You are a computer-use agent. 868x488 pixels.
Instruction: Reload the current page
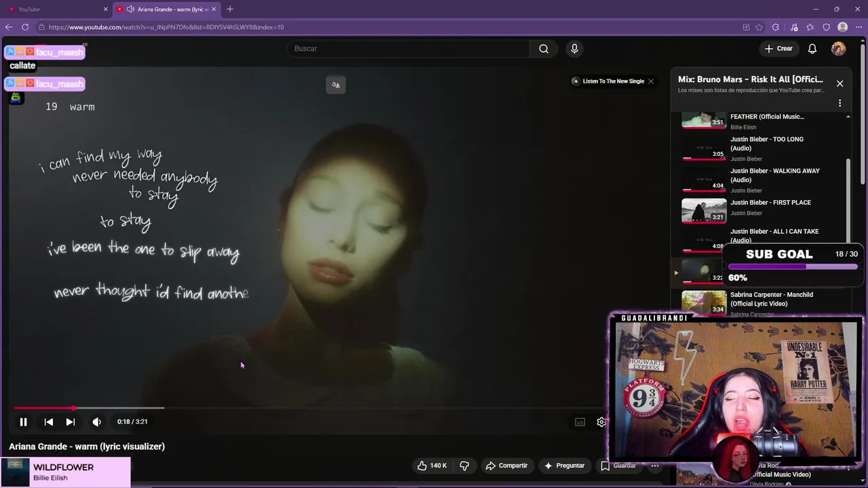point(25,27)
